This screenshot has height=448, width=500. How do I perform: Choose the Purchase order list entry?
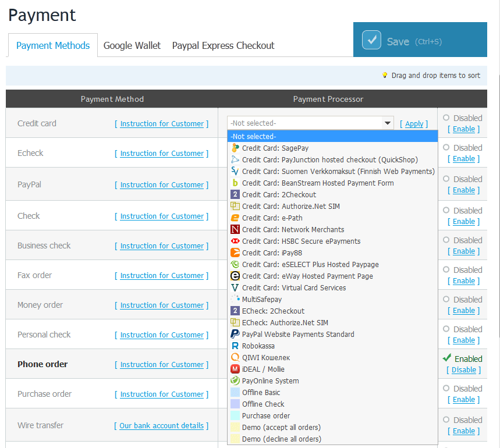[x=332, y=415]
